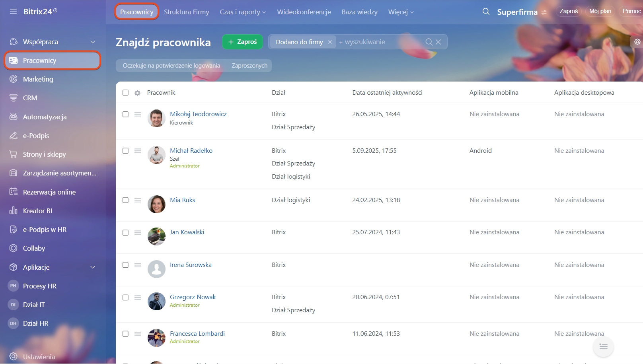This screenshot has height=364, width=643.
Task: Open Mikołaj Teodorowicz profile link
Action: click(198, 114)
